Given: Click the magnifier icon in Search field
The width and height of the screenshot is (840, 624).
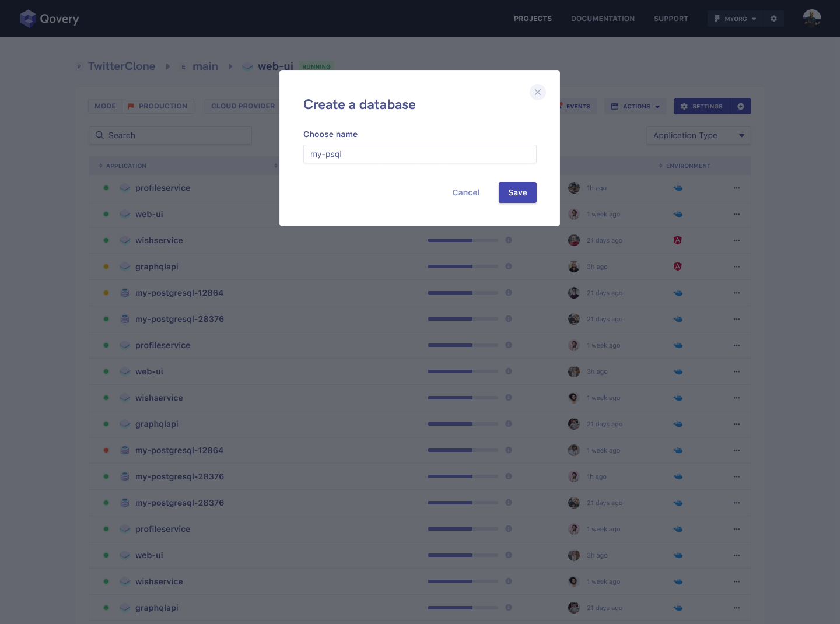Looking at the screenshot, I should (100, 135).
